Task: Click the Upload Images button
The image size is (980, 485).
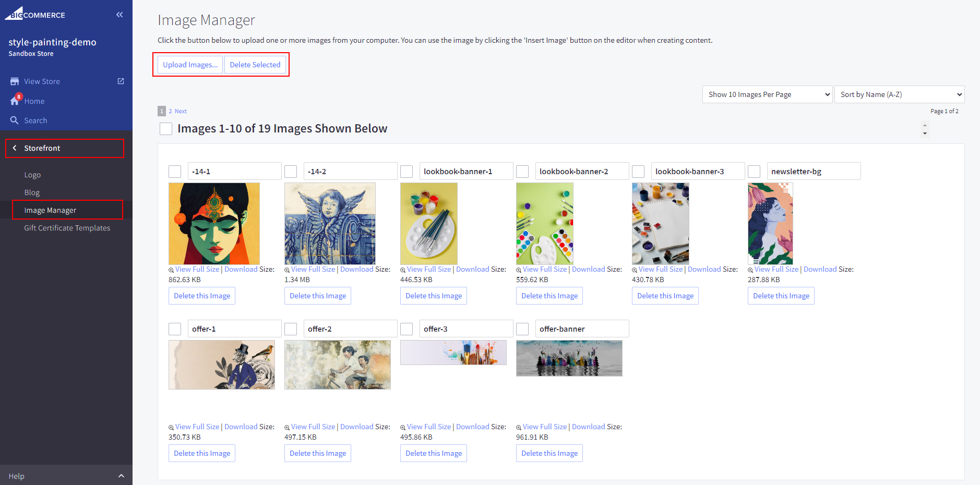Action: 190,65
